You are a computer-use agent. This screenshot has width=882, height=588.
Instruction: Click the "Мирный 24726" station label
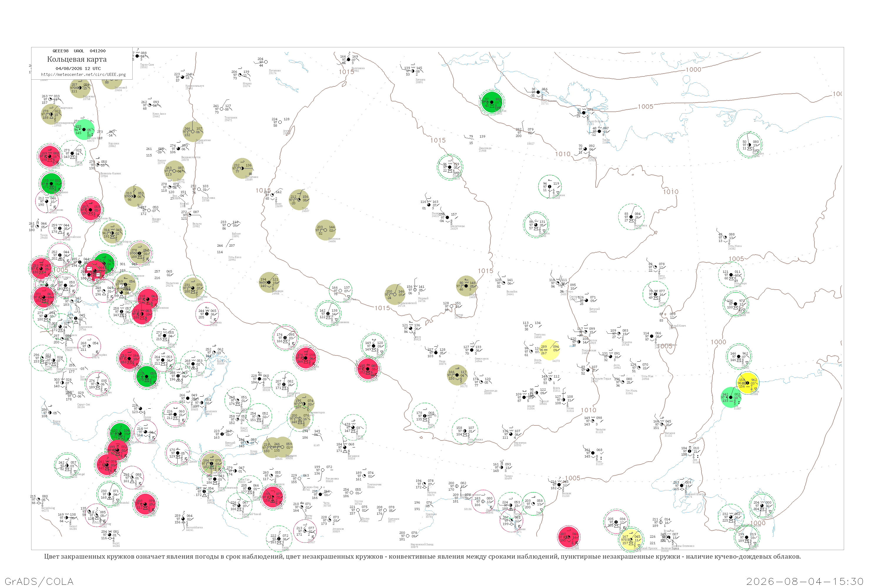423,300
